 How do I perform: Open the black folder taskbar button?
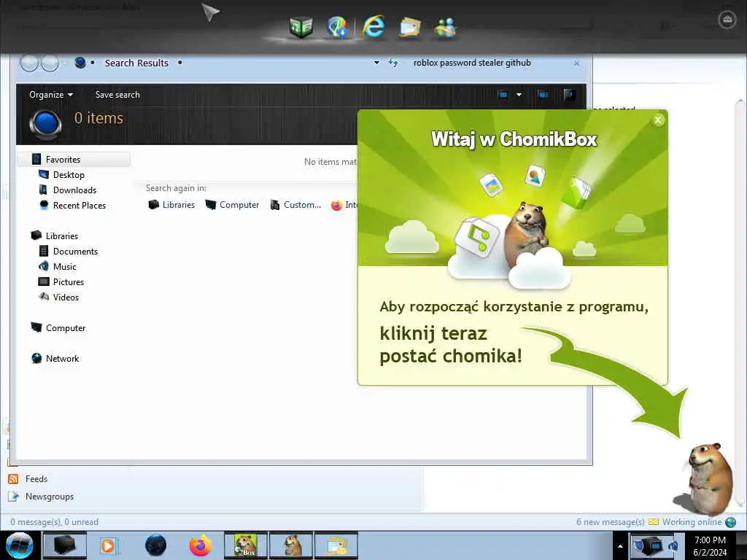[x=65, y=545]
